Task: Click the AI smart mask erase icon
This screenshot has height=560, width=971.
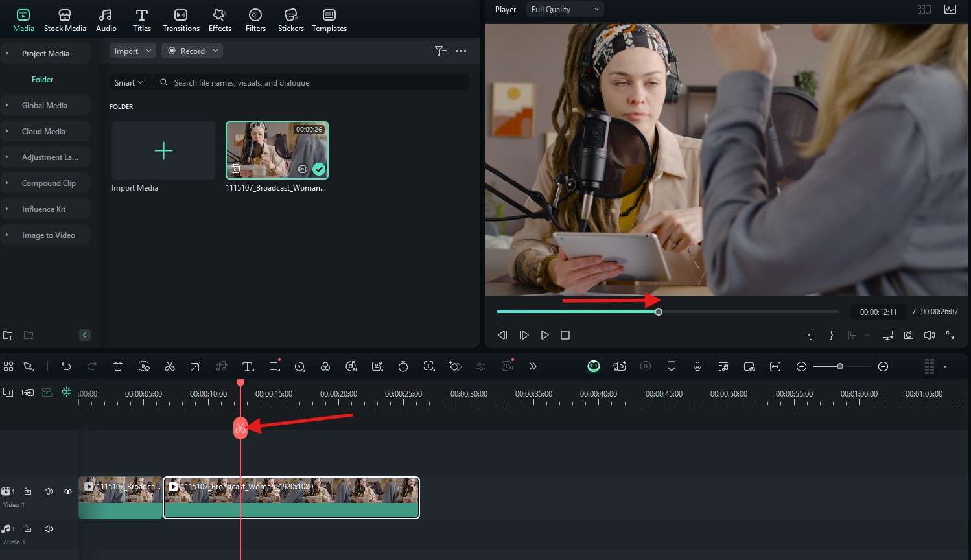Action: (x=144, y=366)
